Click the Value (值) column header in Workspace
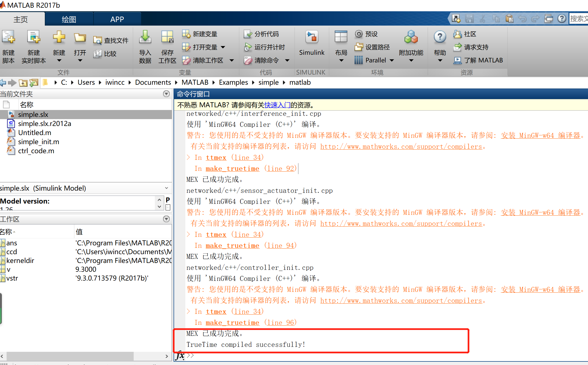 coord(123,232)
